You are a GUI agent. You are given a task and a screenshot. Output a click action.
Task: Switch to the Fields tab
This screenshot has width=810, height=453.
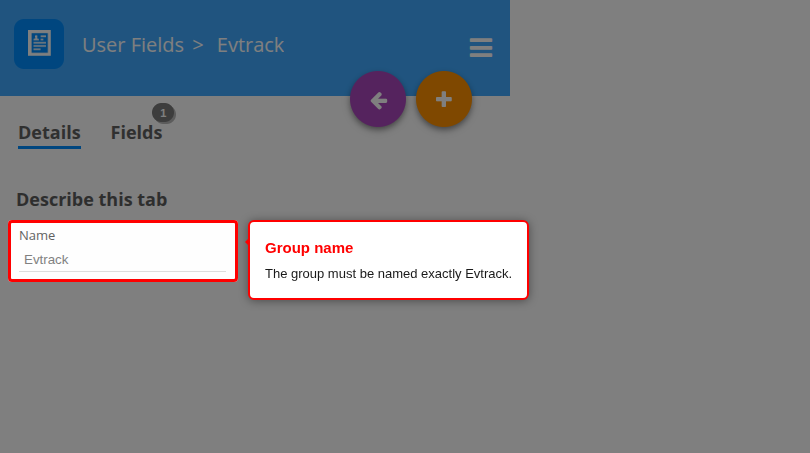(136, 133)
